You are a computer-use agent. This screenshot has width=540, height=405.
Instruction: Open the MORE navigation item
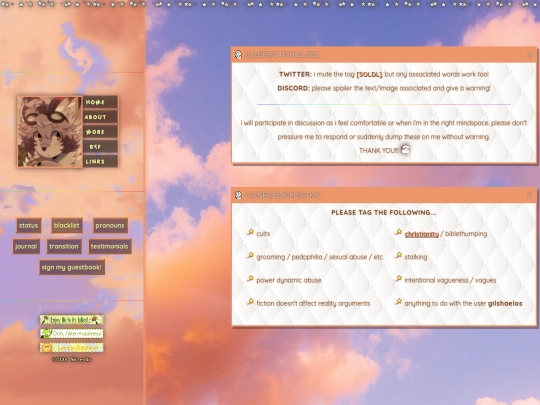(101, 132)
